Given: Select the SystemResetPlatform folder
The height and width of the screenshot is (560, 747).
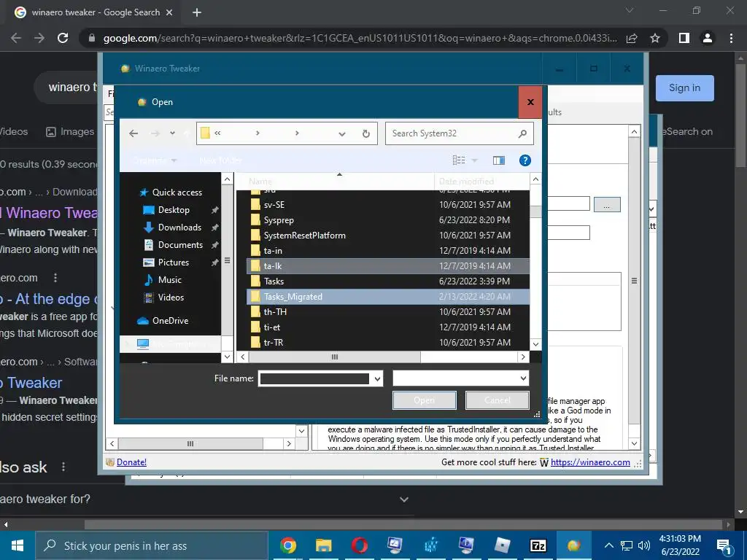Looking at the screenshot, I should click(387, 236).
